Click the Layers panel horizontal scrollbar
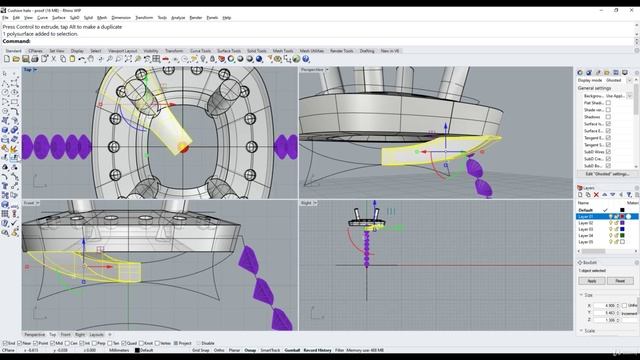This screenshot has width=640, height=360. point(607,251)
